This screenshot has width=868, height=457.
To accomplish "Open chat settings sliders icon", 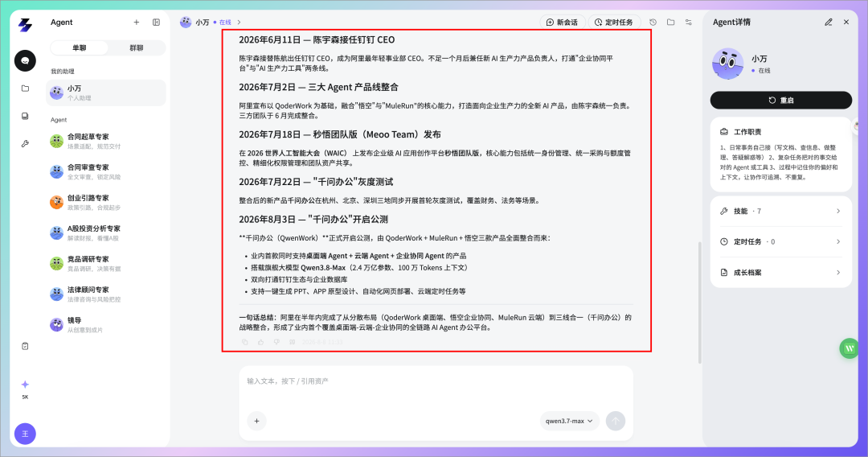I will tap(689, 23).
